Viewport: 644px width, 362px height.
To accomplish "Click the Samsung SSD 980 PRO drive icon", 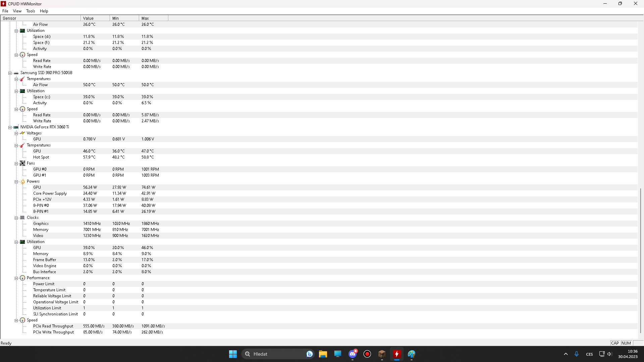I will pyautogui.click(x=16, y=73).
